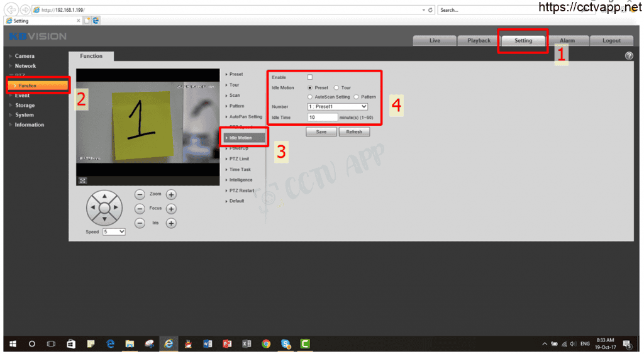The height and width of the screenshot is (354, 644).
Task: Click the PTZ up arrow on direction pad
Action: (104, 196)
